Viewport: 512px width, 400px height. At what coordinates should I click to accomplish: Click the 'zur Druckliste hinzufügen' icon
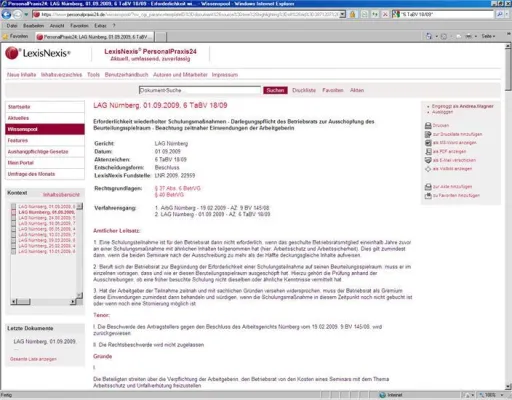428,134
